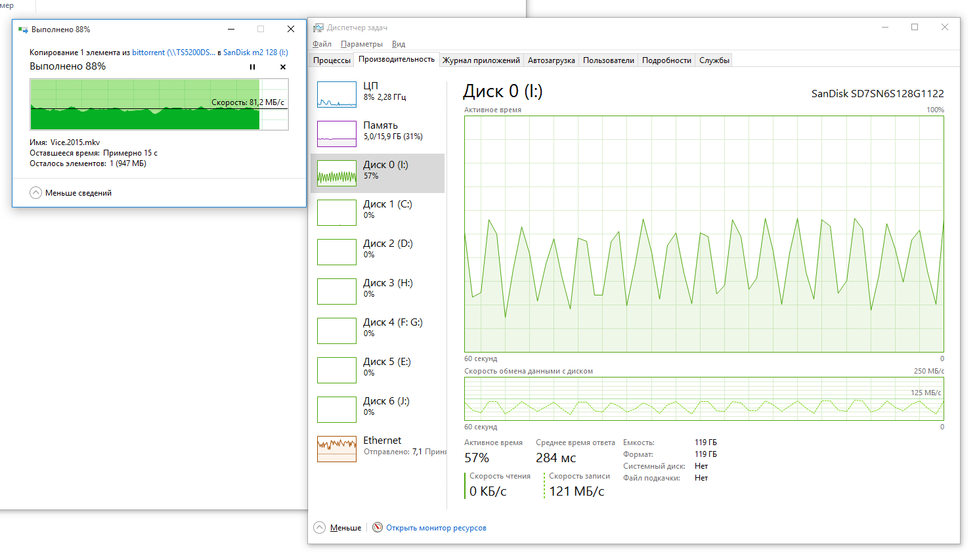Click the copy dialog title bar icon
The width and height of the screenshot is (979, 560).
pos(23,30)
